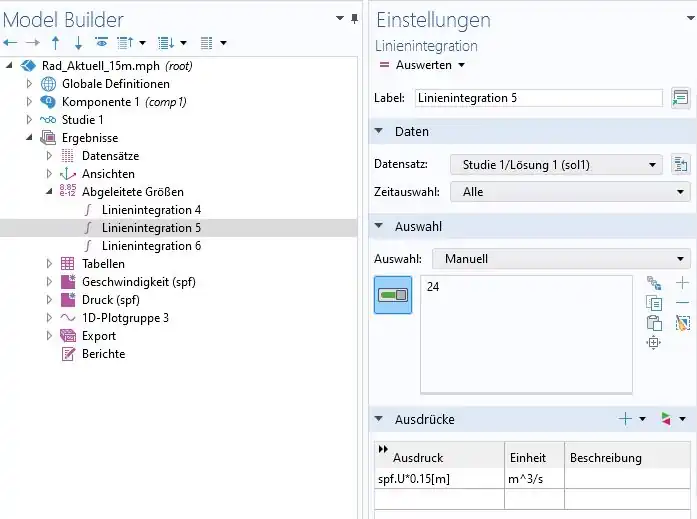Collapse the Ausdrücke section

[x=380, y=419]
